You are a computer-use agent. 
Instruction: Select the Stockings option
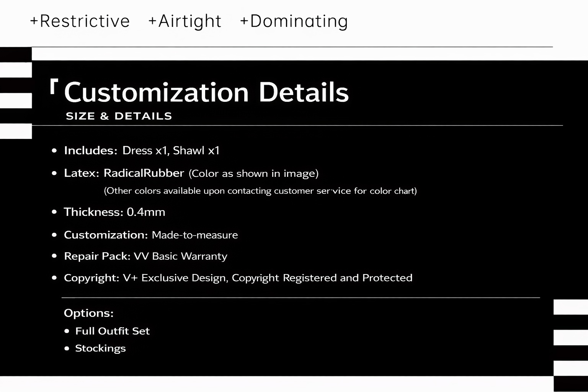(x=100, y=348)
